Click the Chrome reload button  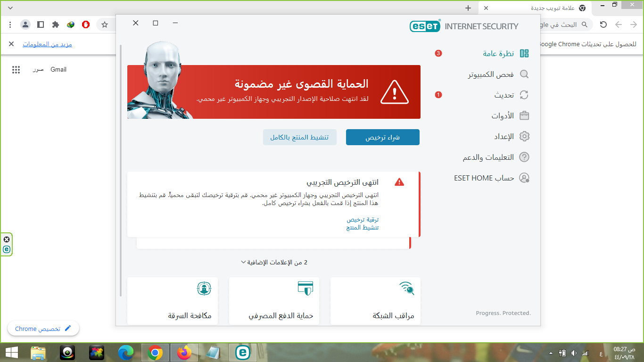pyautogui.click(x=603, y=24)
